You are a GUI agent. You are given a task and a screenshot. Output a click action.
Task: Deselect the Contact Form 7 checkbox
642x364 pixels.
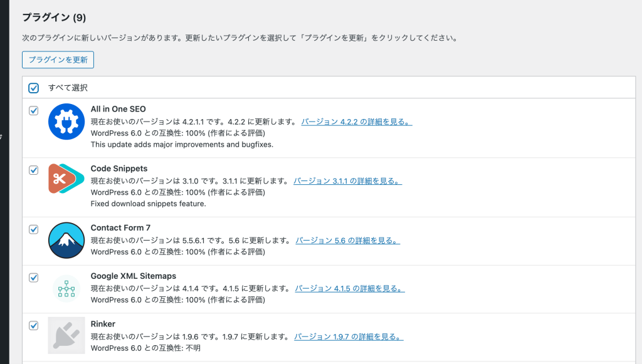click(x=34, y=229)
